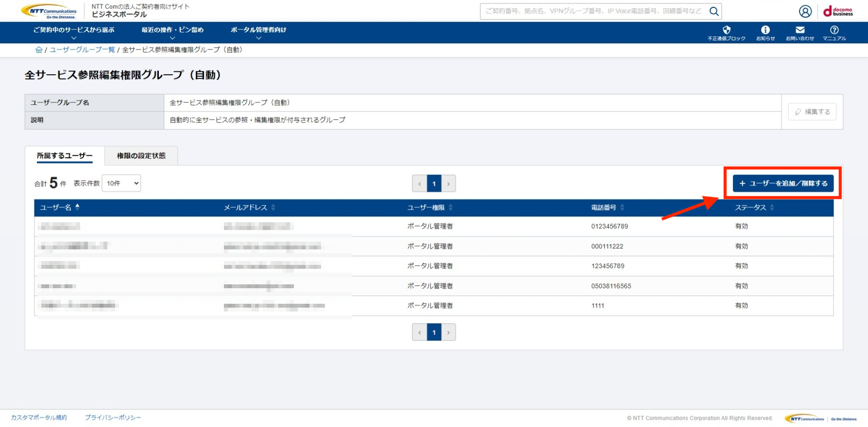This screenshot has height=427, width=868.
Task: Open 不正通信ブロック shield icon
Action: 726,33
